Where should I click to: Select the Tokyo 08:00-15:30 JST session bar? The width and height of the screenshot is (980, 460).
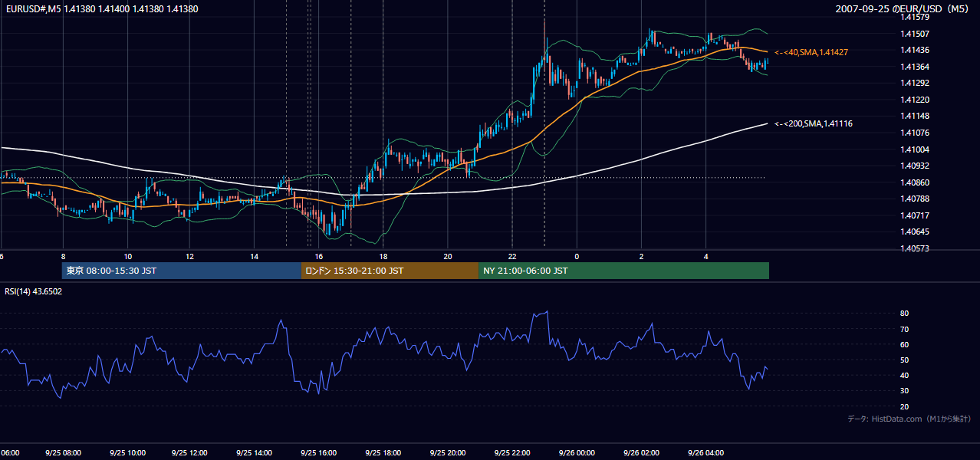182,271
